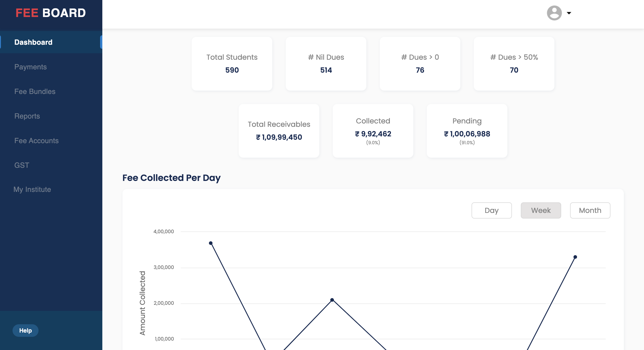Open the Dashboard menu item

33,42
